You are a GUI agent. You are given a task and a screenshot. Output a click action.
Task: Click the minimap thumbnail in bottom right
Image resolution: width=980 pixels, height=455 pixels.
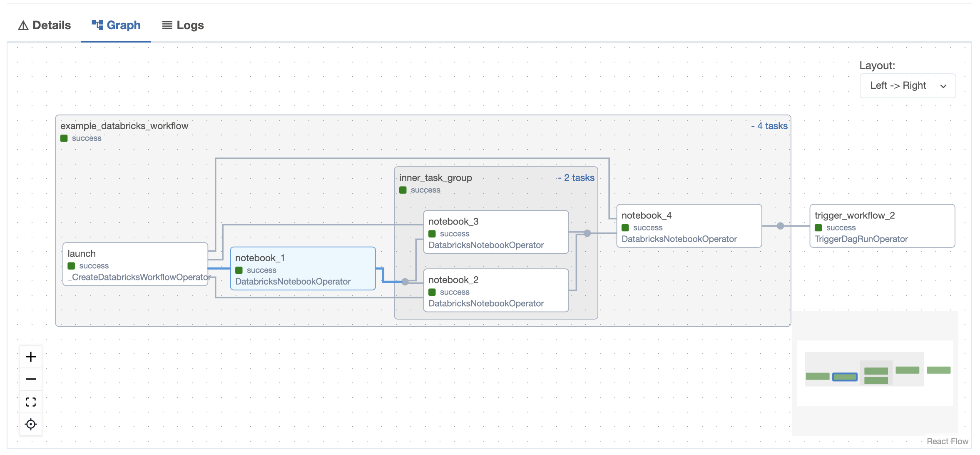pyautogui.click(x=875, y=374)
